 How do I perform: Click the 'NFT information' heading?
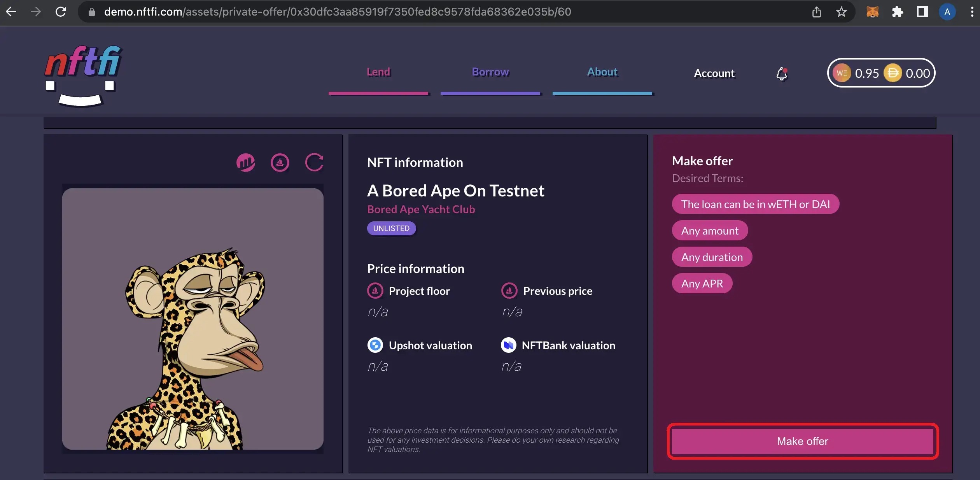pyautogui.click(x=415, y=162)
